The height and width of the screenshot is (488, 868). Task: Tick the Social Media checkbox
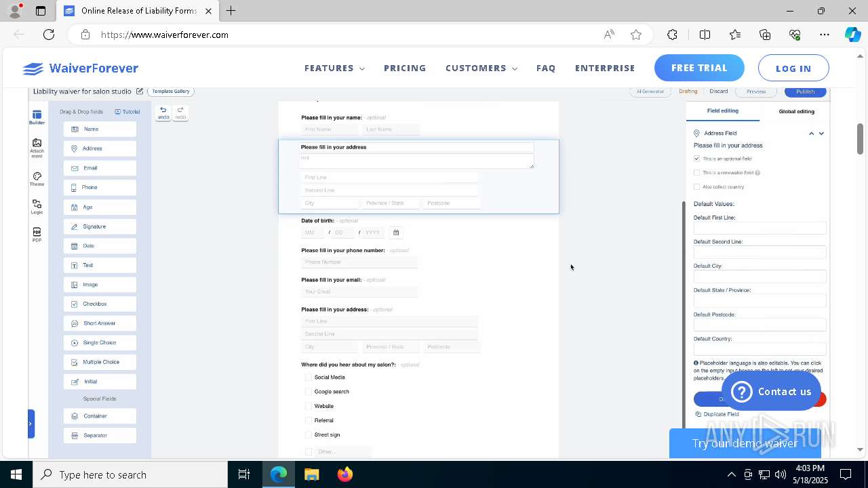pyautogui.click(x=309, y=378)
